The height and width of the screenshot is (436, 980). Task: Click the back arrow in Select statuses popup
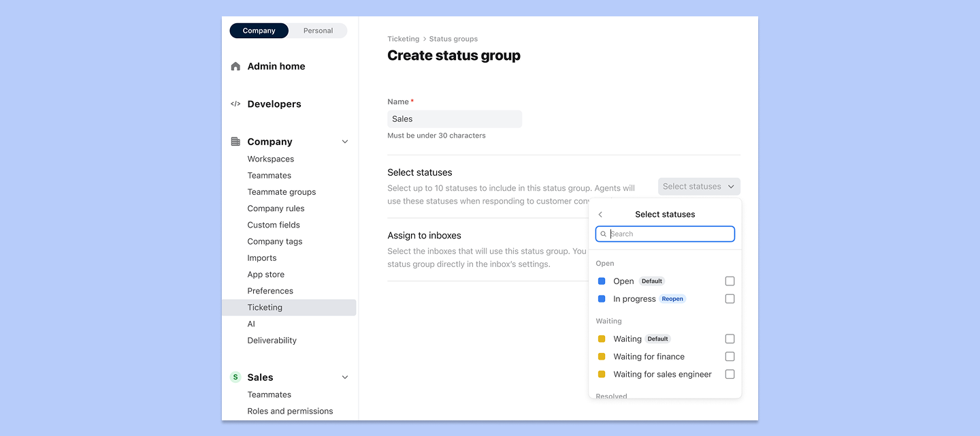click(600, 215)
